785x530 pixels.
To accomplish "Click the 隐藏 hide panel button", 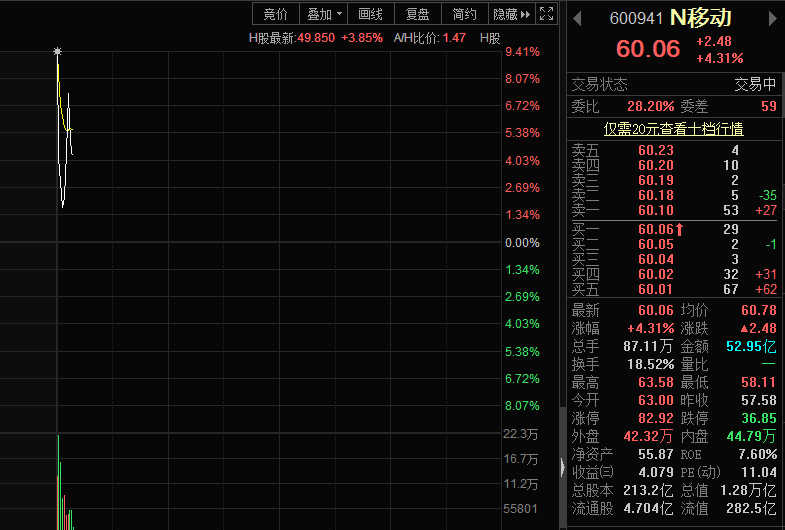I will pyautogui.click(x=512, y=14).
